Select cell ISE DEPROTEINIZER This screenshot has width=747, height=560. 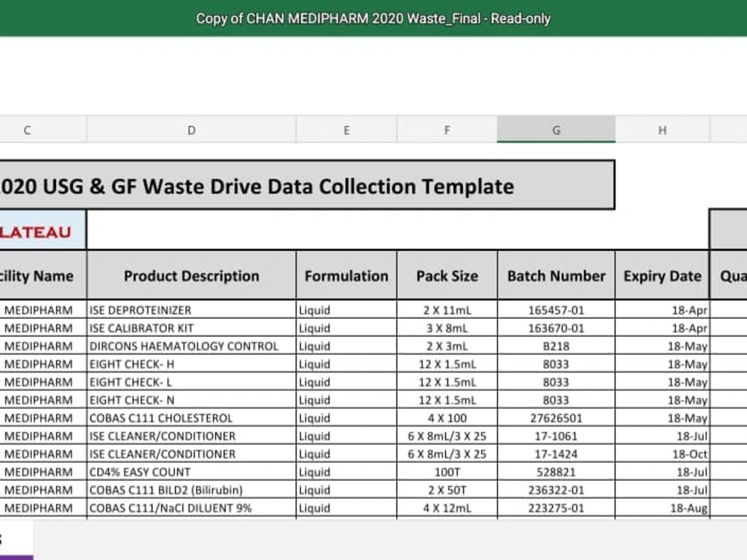click(191, 310)
